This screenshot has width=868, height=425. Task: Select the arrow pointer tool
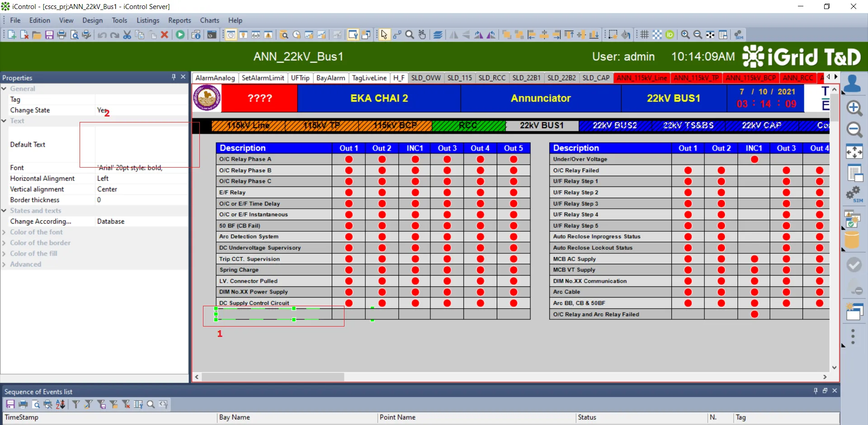tap(384, 35)
